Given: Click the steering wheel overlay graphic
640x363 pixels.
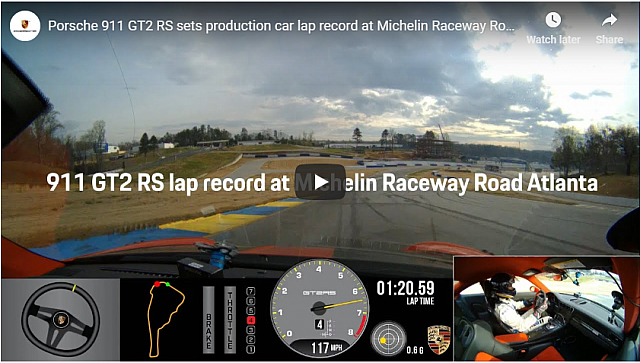Looking at the screenshot, I should point(60,320).
